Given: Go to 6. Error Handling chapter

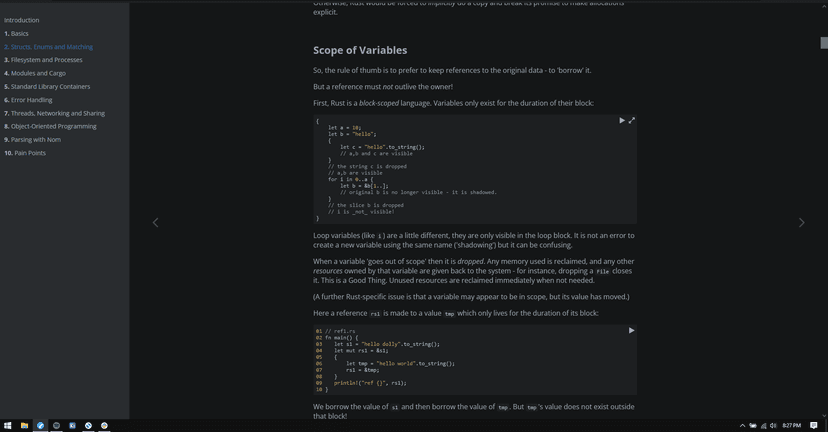Looking at the screenshot, I should pos(28,100).
